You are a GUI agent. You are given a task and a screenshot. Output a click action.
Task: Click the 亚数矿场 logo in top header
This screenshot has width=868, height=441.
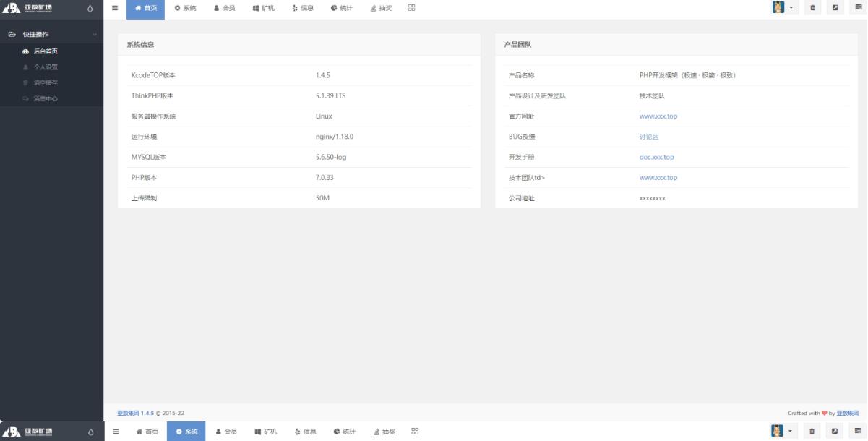pos(29,9)
